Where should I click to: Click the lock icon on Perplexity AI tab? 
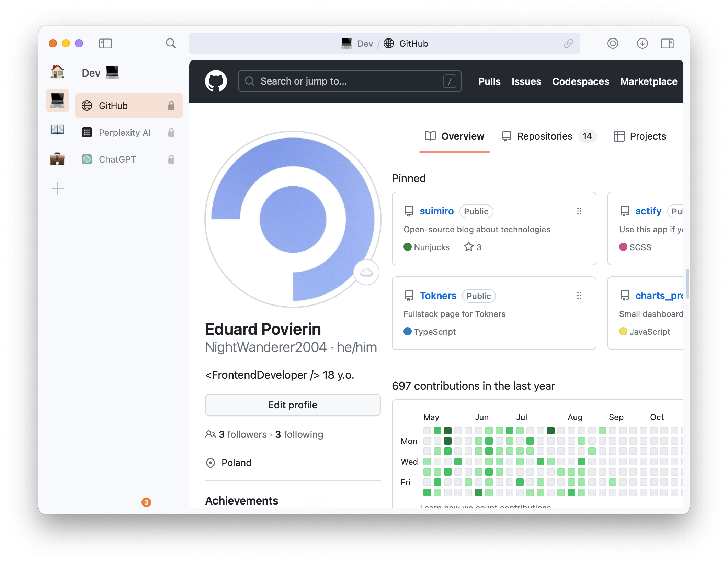[x=171, y=132]
